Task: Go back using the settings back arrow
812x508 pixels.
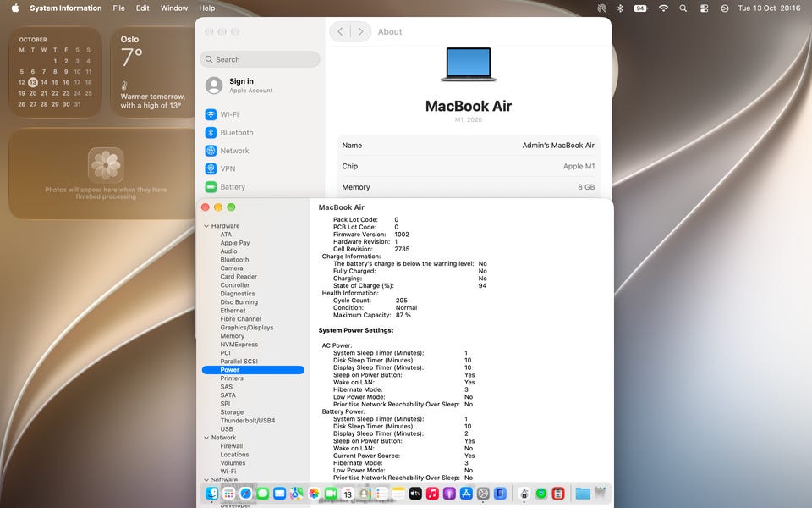Action: [340, 31]
